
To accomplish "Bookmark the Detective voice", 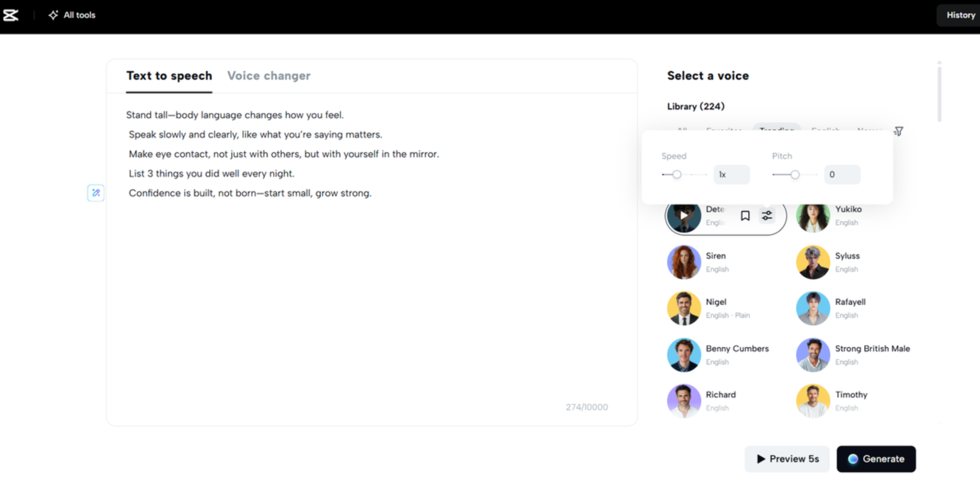I will 744,215.
